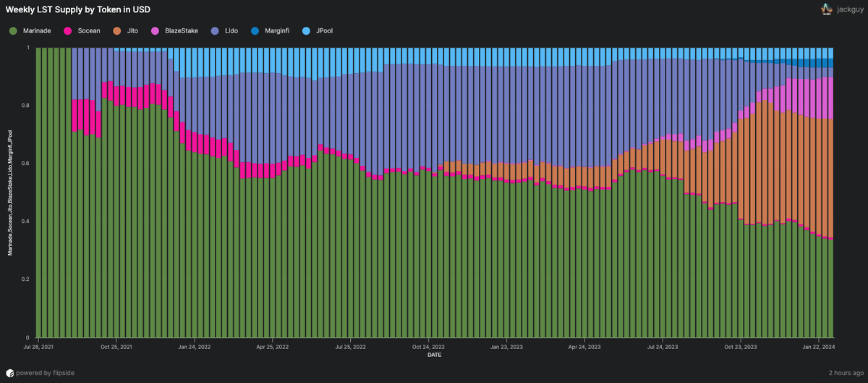Image resolution: width=868 pixels, height=383 pixels.
Task: Click the Apr 24, 2023 axis label
Action: coord(584,347)
